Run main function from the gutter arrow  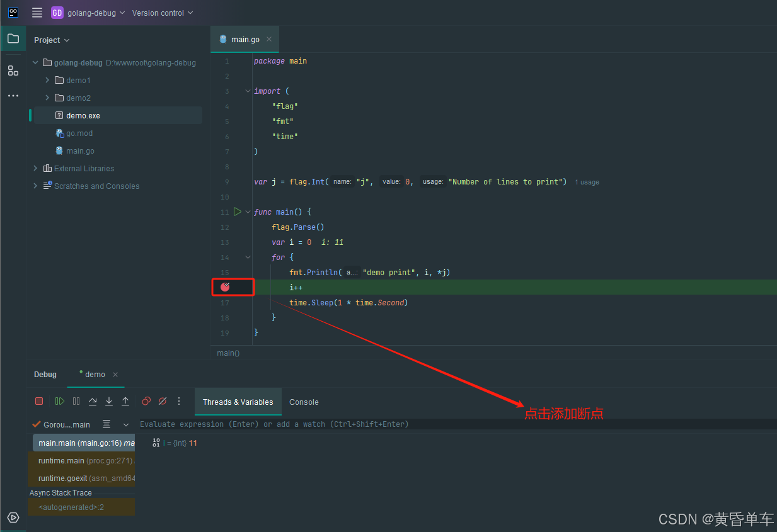(238, 212)
